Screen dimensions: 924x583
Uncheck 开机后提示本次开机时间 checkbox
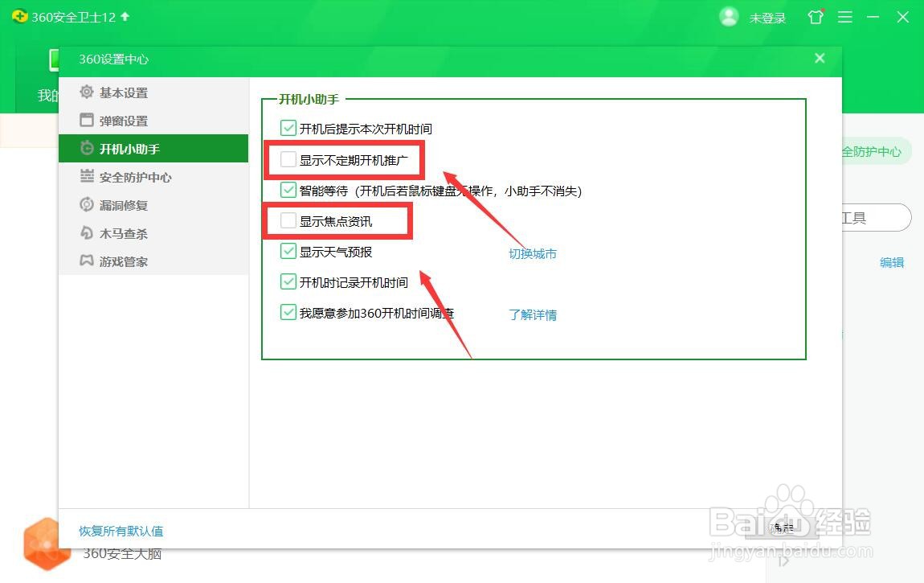288,129
